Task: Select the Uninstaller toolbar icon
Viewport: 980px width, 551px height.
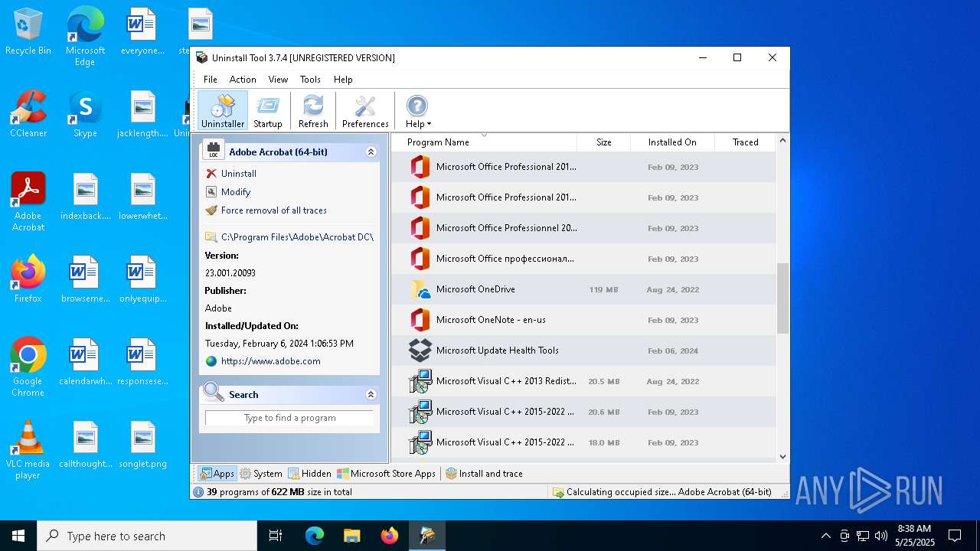Action: 223,111
